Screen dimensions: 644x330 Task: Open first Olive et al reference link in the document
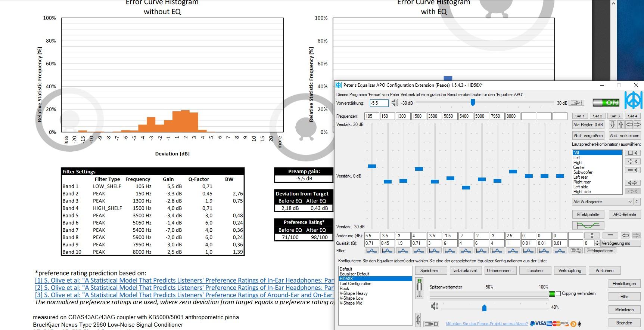click(x=184, y=280)
